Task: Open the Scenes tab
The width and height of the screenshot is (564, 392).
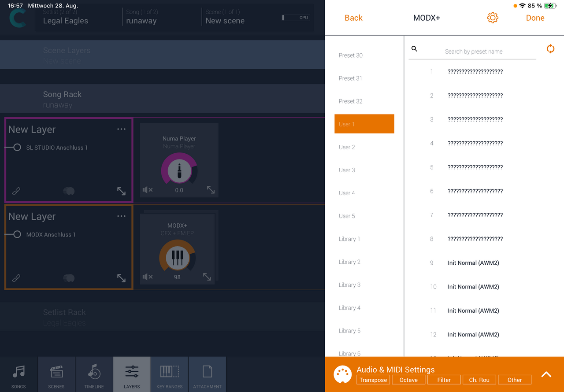Action: coord(56,374)
